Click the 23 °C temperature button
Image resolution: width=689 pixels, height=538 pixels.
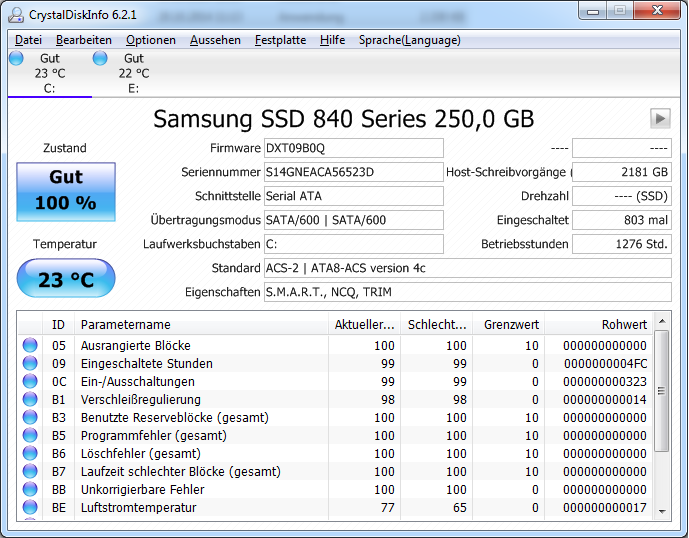pyautogui.click(x=66, y=278)
